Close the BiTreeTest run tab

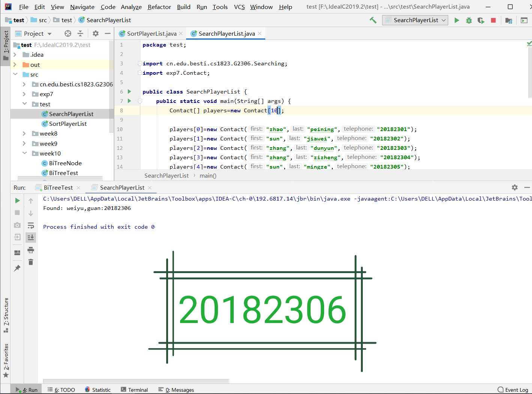tap(78, 187)
